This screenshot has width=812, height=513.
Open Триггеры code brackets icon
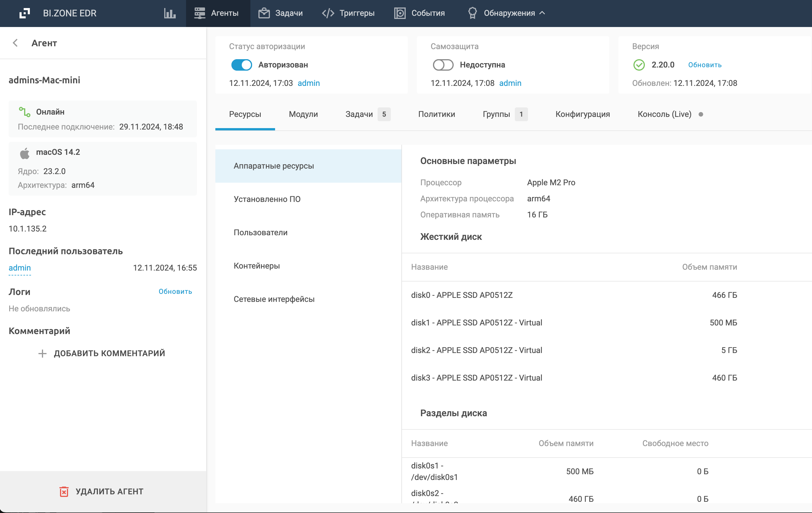pos(328,13)
